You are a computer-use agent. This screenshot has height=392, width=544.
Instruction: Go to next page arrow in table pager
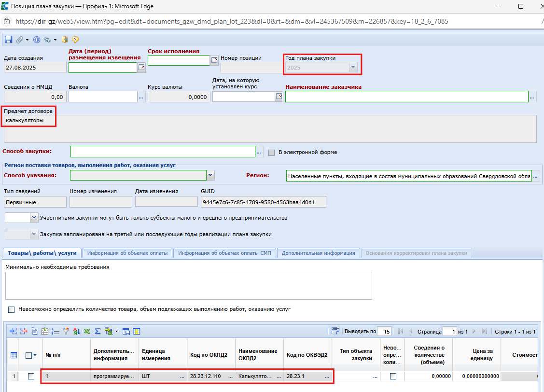click(x=474, y=331)
